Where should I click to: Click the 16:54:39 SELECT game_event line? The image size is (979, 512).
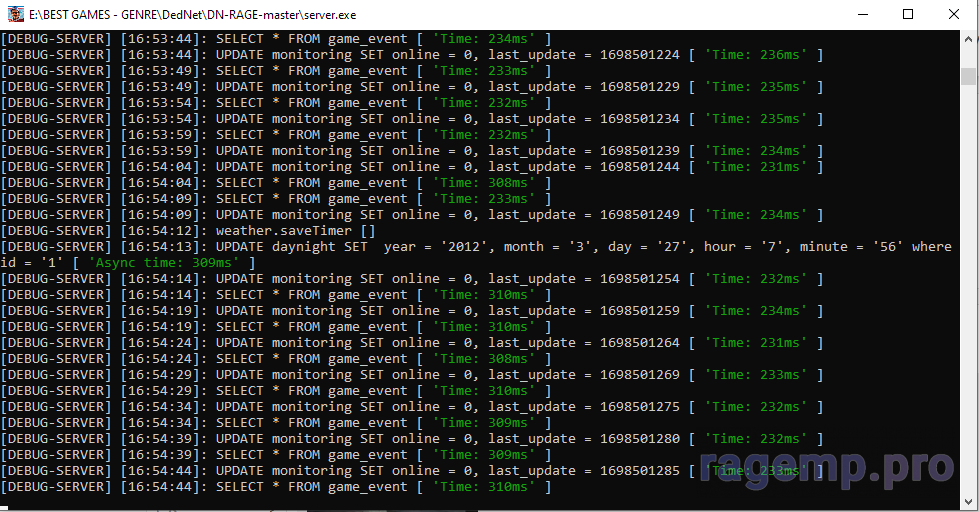click(276, 455)
